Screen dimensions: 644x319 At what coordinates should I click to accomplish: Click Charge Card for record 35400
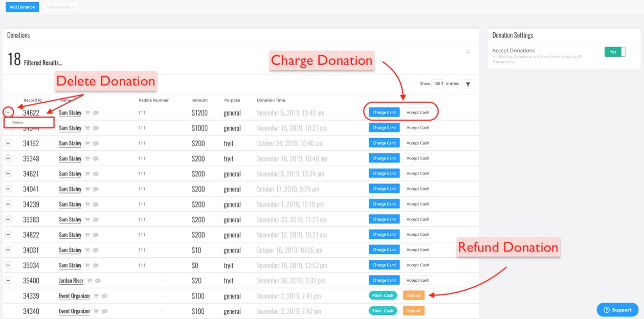coord(384,280)
